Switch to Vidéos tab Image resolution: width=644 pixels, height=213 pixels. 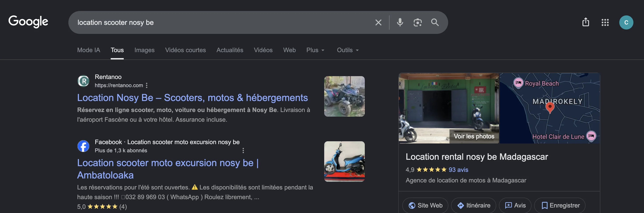263,50
